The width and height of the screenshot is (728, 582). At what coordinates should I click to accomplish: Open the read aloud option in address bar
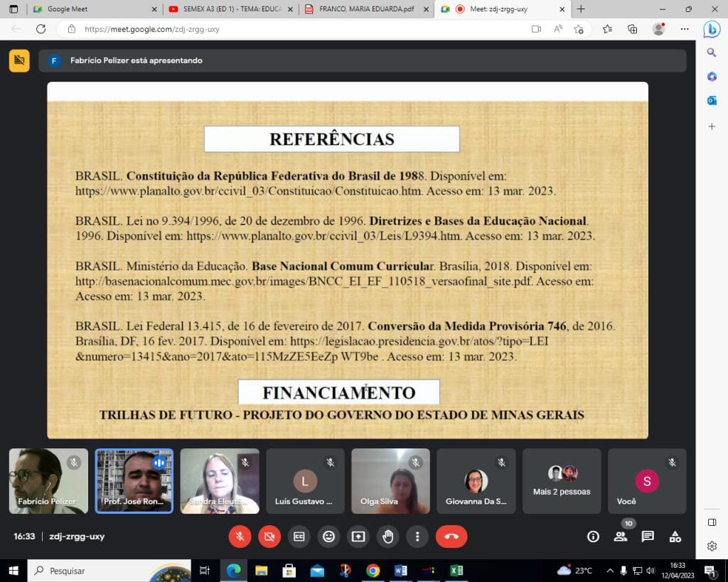click(557, 29)
